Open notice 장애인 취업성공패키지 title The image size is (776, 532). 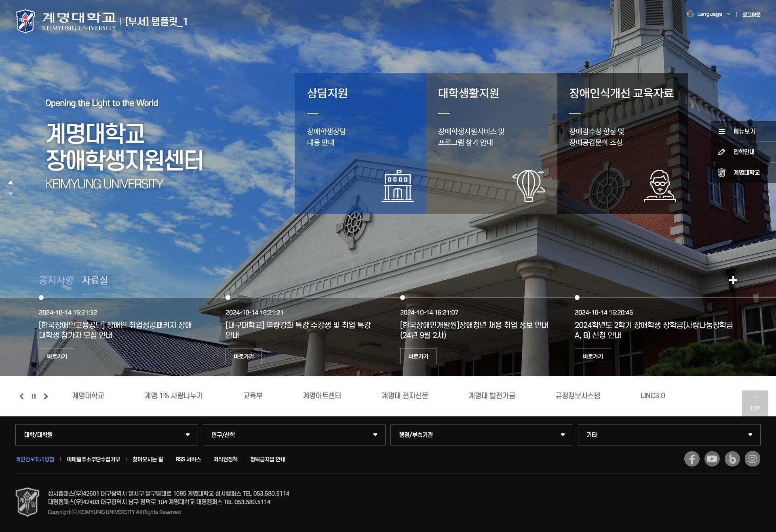pos(115,330)
